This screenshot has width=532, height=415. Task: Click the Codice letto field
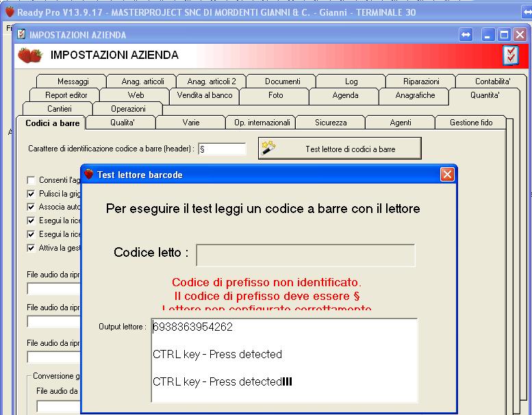click(x=305, y=255)
